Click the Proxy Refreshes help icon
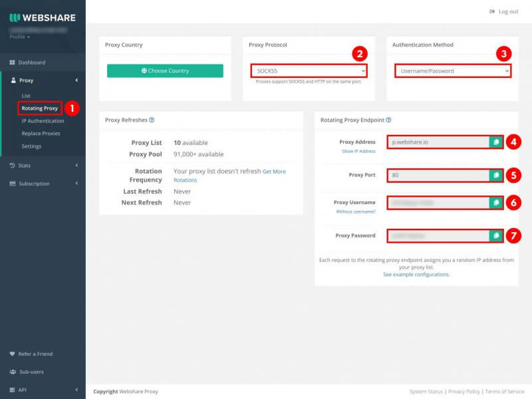The image size is (532, 399). click(x=152, y=120)
